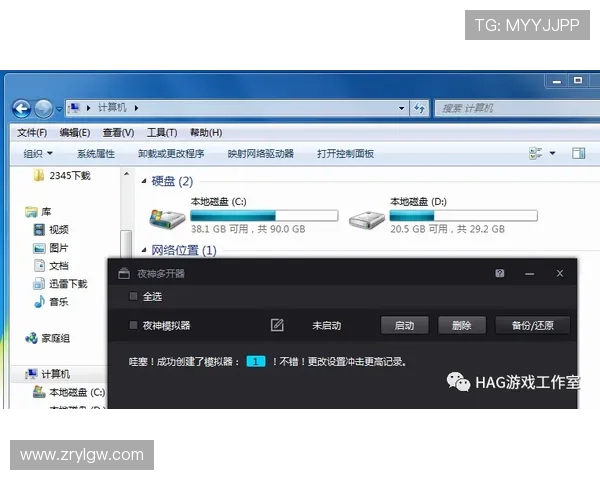
Task: Open the 帮助(H) menu
Action: pos(206,133)
